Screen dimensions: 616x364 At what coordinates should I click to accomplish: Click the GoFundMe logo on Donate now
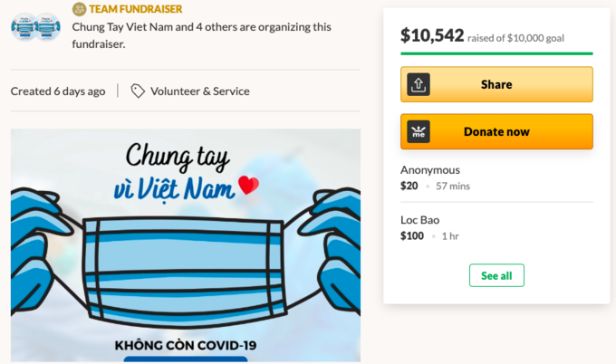[x=419, y=131]
